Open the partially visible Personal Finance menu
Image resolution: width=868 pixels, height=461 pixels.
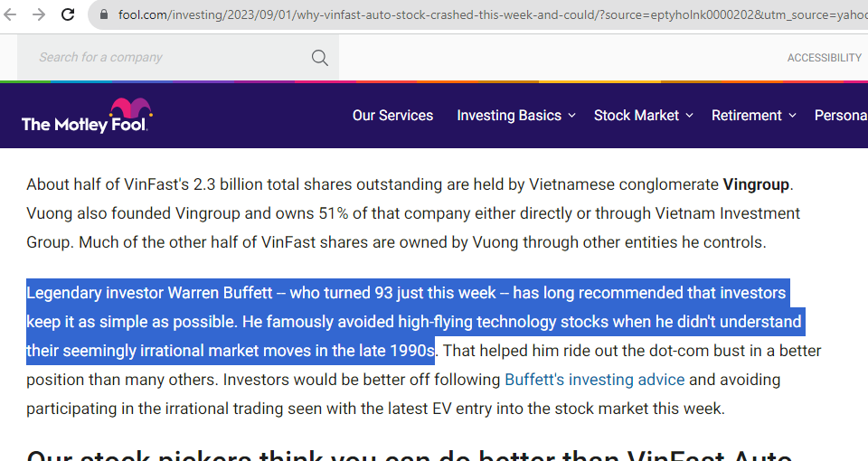tap(841, 116)
